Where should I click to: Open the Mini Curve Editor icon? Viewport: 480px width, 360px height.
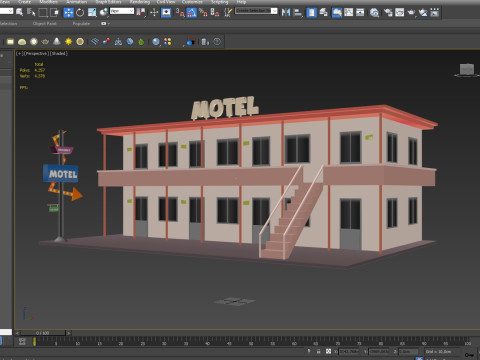tap(22, 341)
